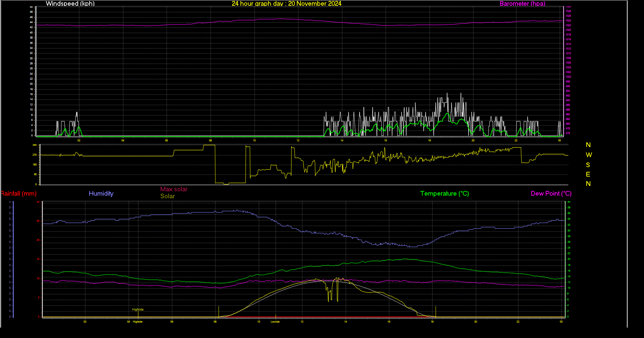Screen dimensions: 644x338
Task: Click the 'Lowtide' label on the bottom time axis
Action: [275, 322]
